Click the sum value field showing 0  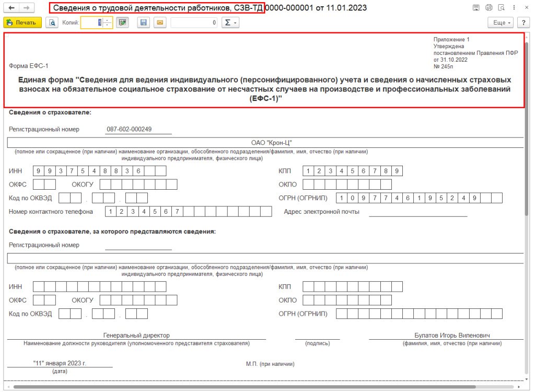click(194, 23)
